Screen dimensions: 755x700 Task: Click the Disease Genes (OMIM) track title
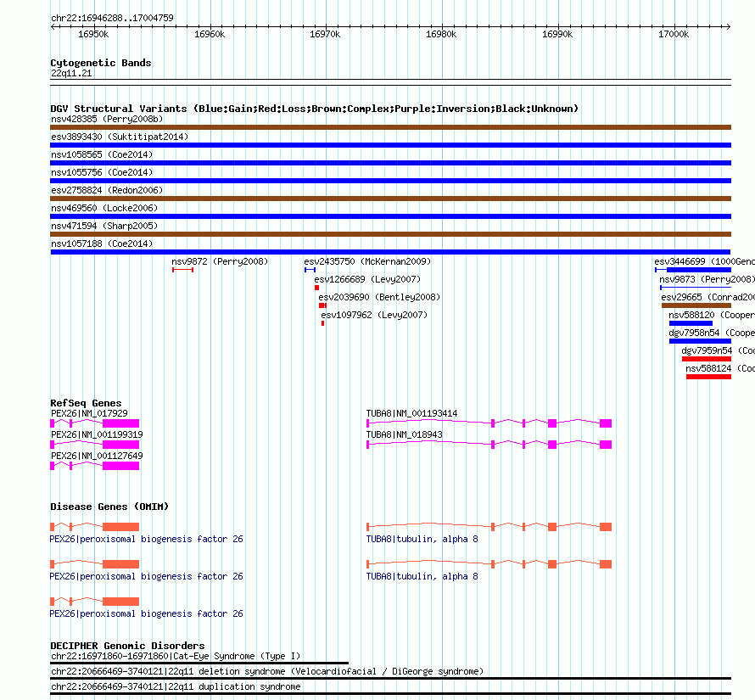click(x=109, y=507)
